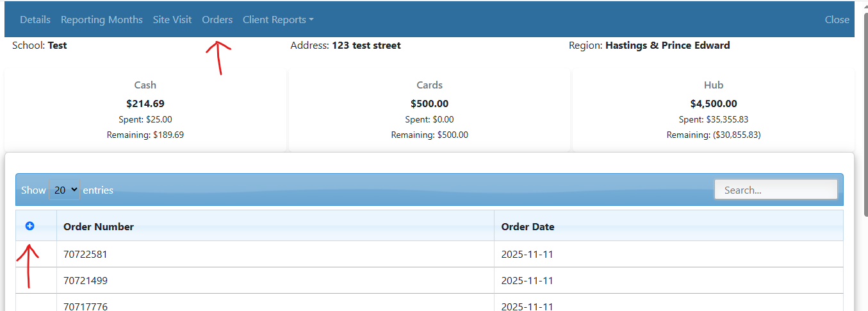
Task: Close the school details panel
Action: tap(837, 20)
